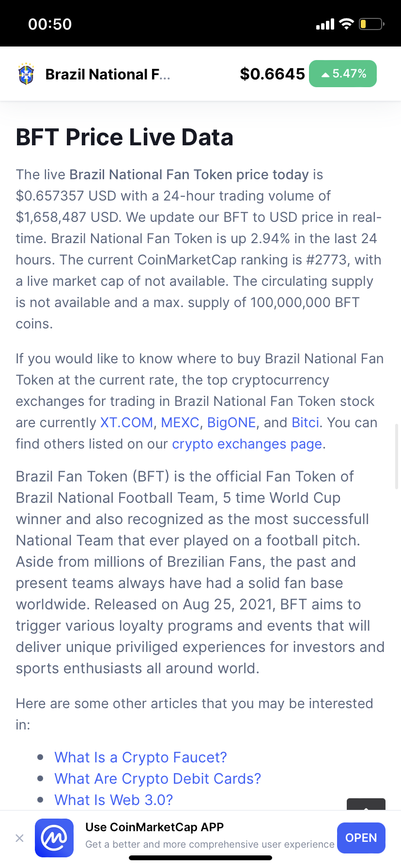The width and height of the screenshot is (401, 868).
Task: Tap the scroll-to-top arrow button
Action: click(x=366, y=805)
